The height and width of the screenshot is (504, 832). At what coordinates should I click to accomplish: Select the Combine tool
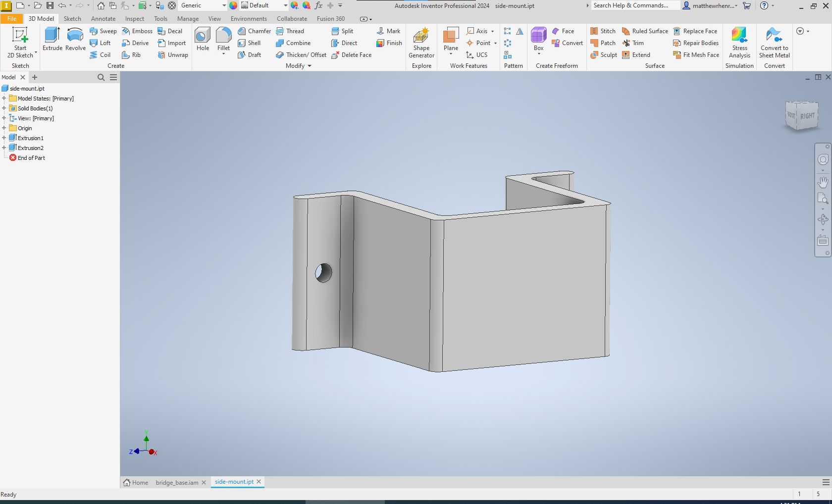pyautogui.click(x=293, y=43)
